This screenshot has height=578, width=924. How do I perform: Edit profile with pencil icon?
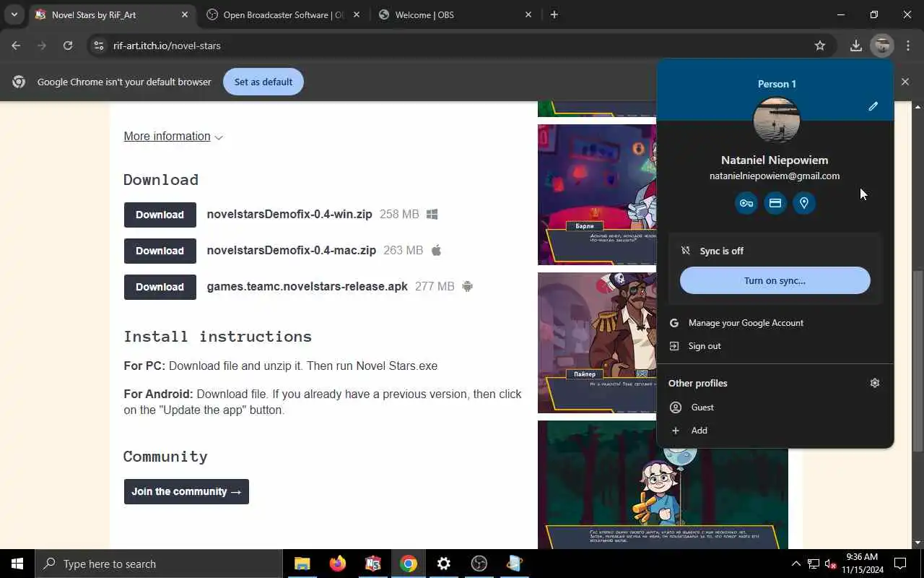[873, 106]
